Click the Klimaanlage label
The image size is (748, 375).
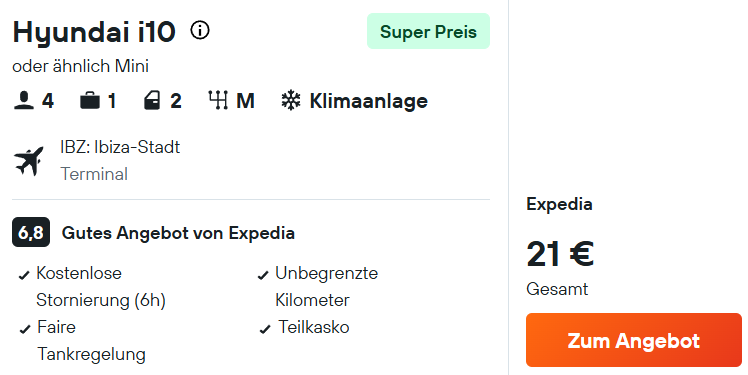pyautogui.click(x=369, y=101)
